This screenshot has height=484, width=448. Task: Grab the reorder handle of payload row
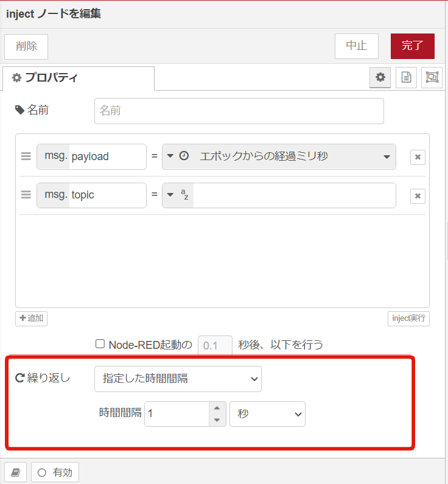(26, 156)
